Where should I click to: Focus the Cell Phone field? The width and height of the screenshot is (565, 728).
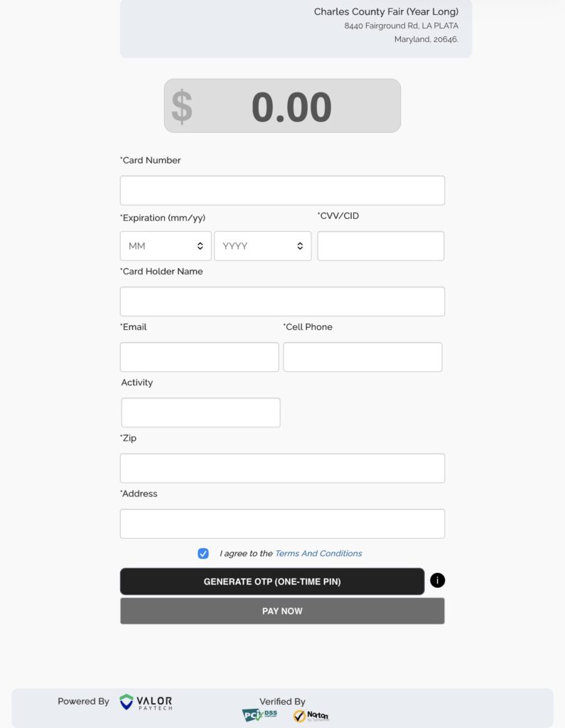pos(362,357)
